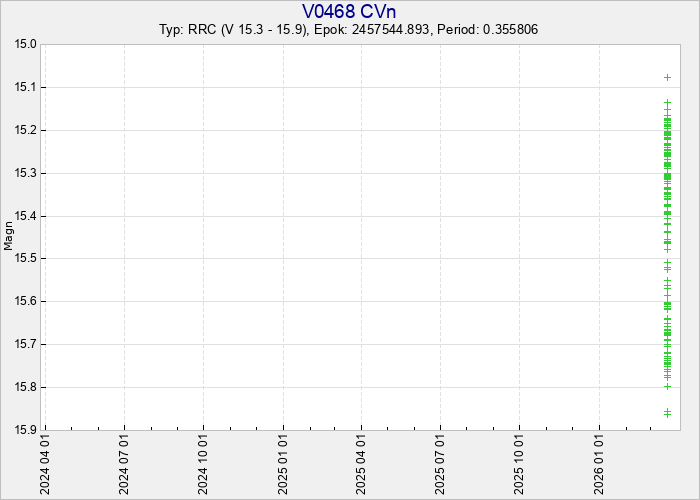
Task: Select the 15.2 y-axis tick label
Action: click(26, 131)
